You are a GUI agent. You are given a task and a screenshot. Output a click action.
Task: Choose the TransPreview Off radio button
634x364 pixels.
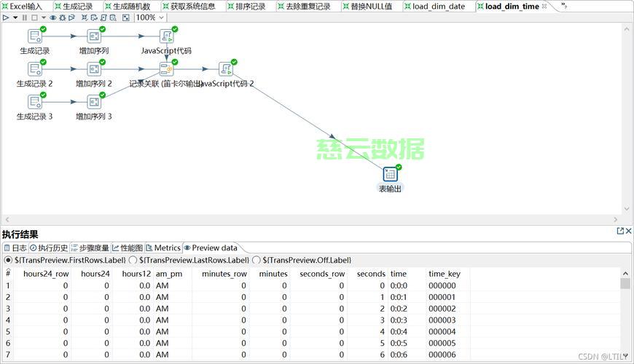pos(256,260)
